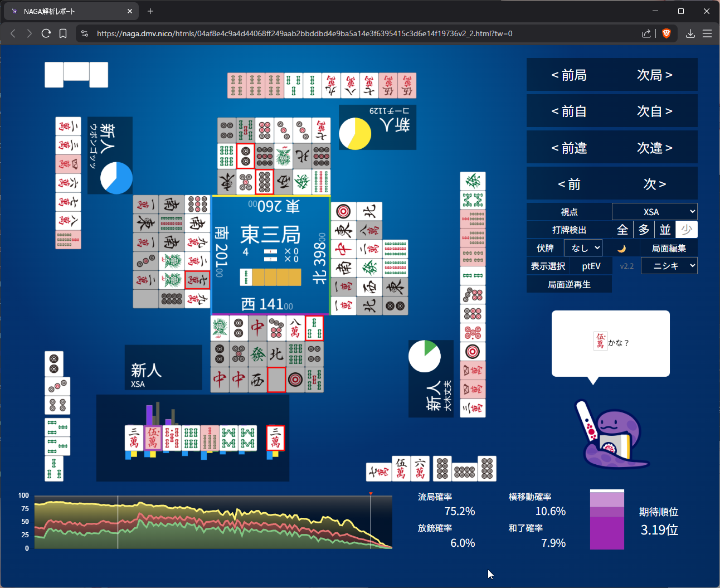Click the red marker on the probability timeline

point(371,494)
